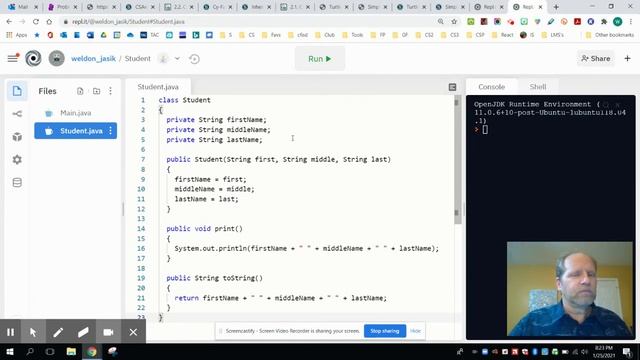Click the Student.java editor tab
The image size is (640, 360).
point(158,87)
